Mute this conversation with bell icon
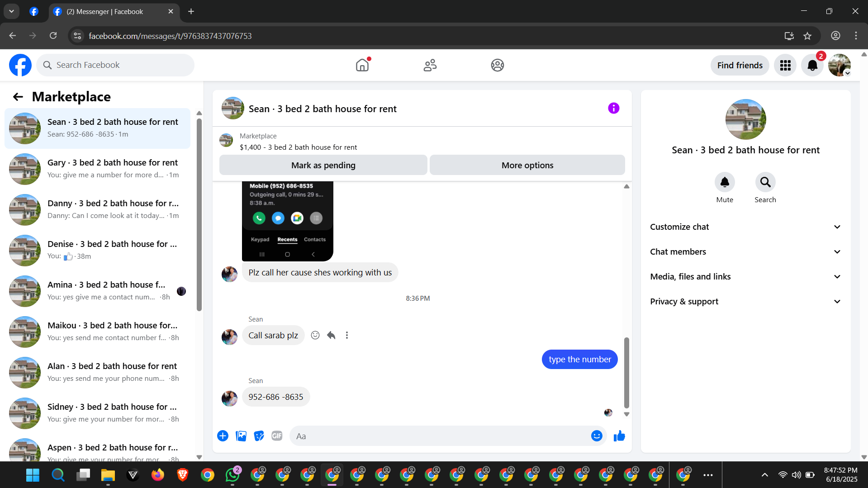 725,182
